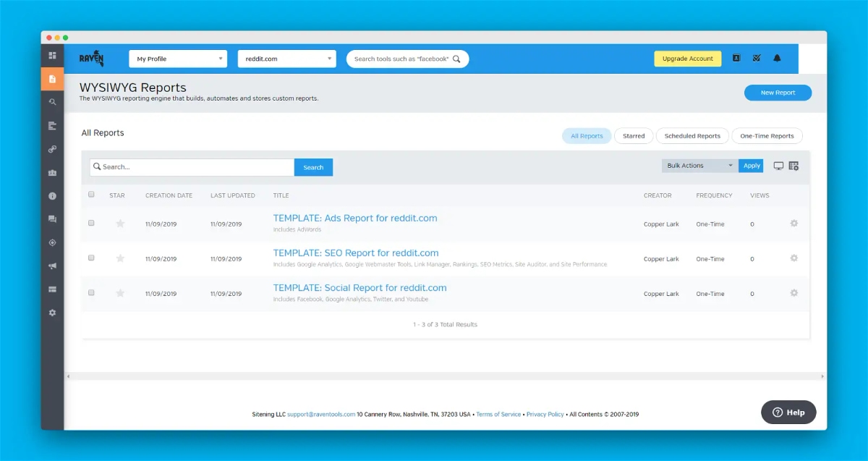Image resolution: width=868 pixels, height=461 pixels.
Task: Star the Social Report for reddit.com
Action: pos(120,293)
